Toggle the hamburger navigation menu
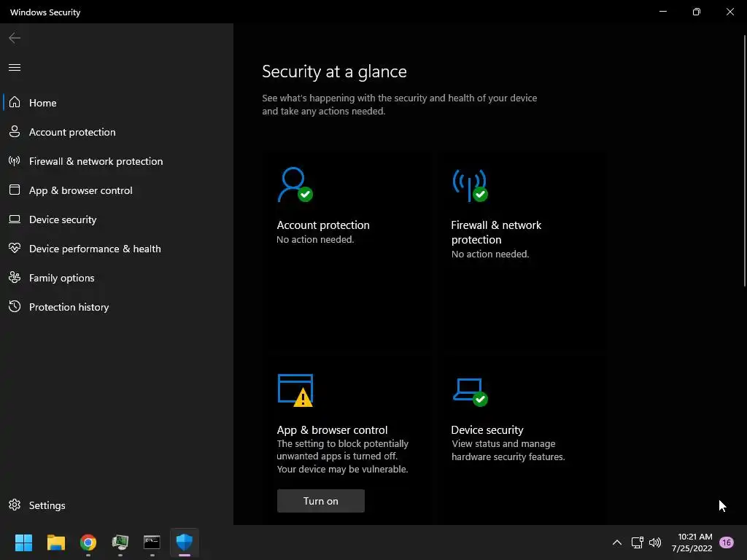The width and height of the screenshot is (747, 560). tap(15, 67)
